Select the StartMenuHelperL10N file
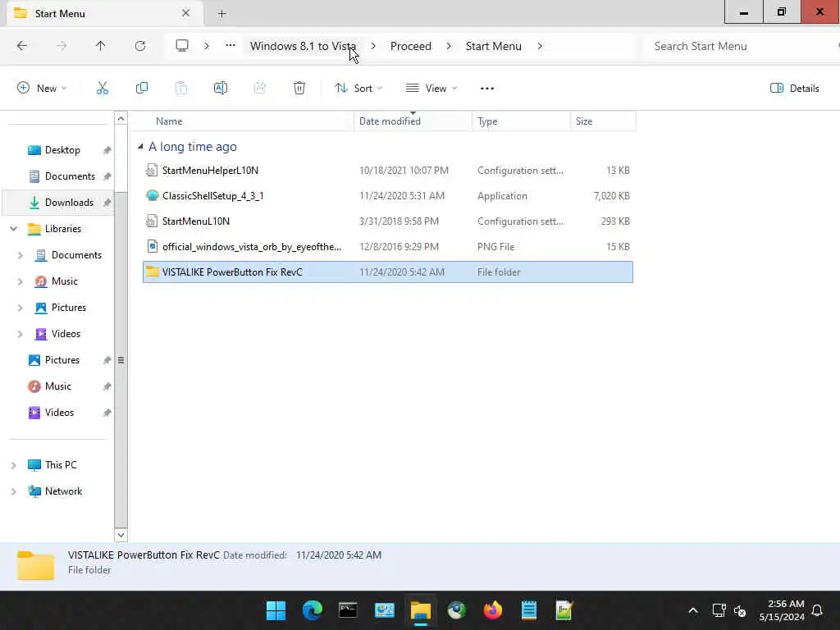Screen dimensions: 840x630 [388, 171]
